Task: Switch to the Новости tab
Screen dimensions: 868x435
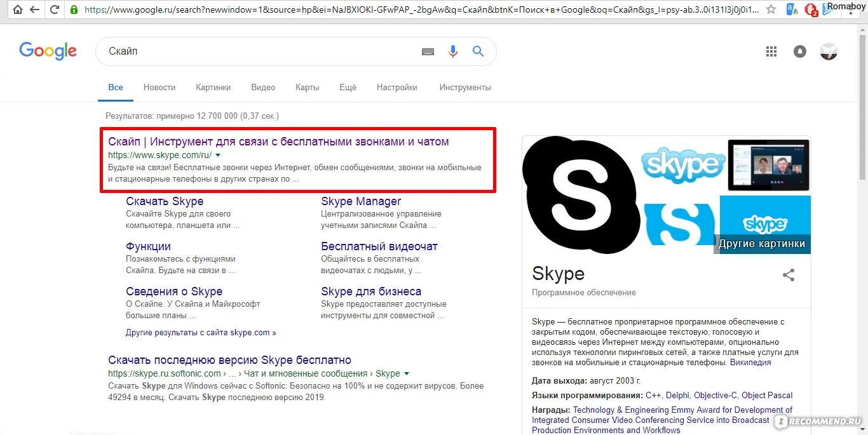Action: pyautogui.click(x=159, y=88)
